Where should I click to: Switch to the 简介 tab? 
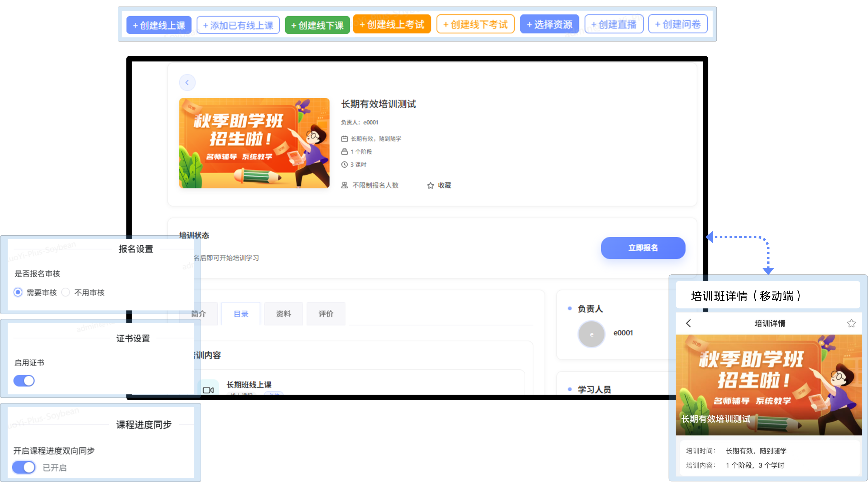198,314
